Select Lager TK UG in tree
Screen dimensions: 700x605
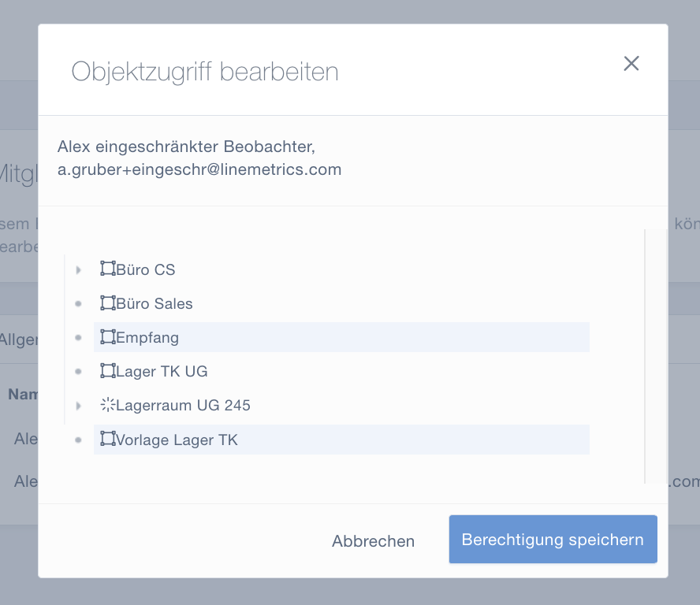click(x=162, y=371)
